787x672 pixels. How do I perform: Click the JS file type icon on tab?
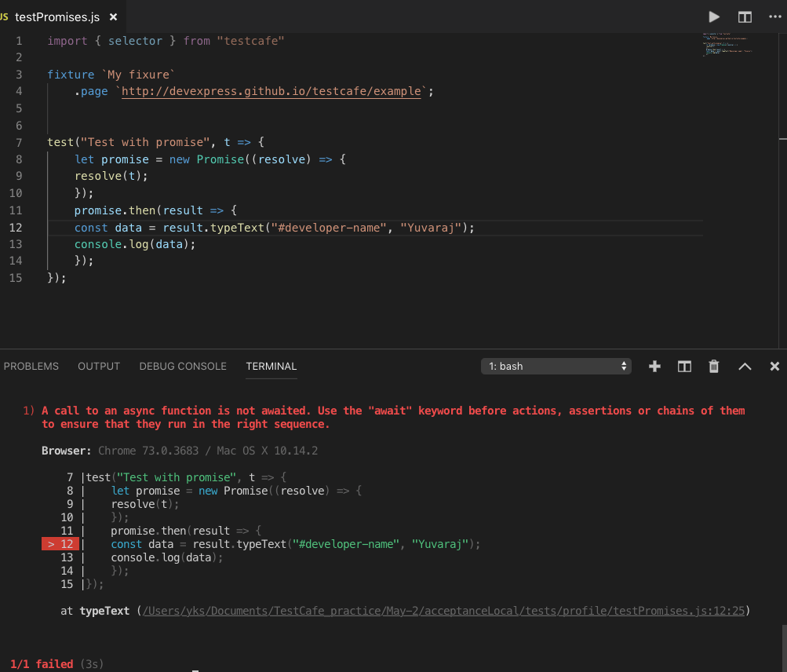point(4,17)
